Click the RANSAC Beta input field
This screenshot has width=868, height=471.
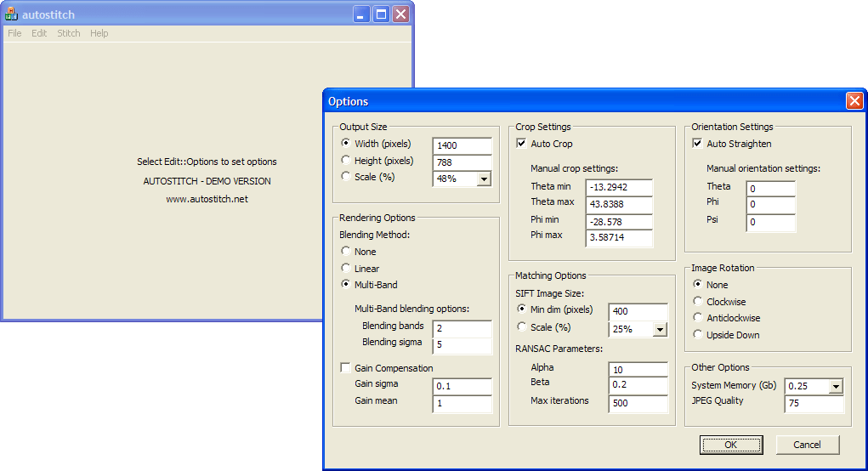coord(638,385)
